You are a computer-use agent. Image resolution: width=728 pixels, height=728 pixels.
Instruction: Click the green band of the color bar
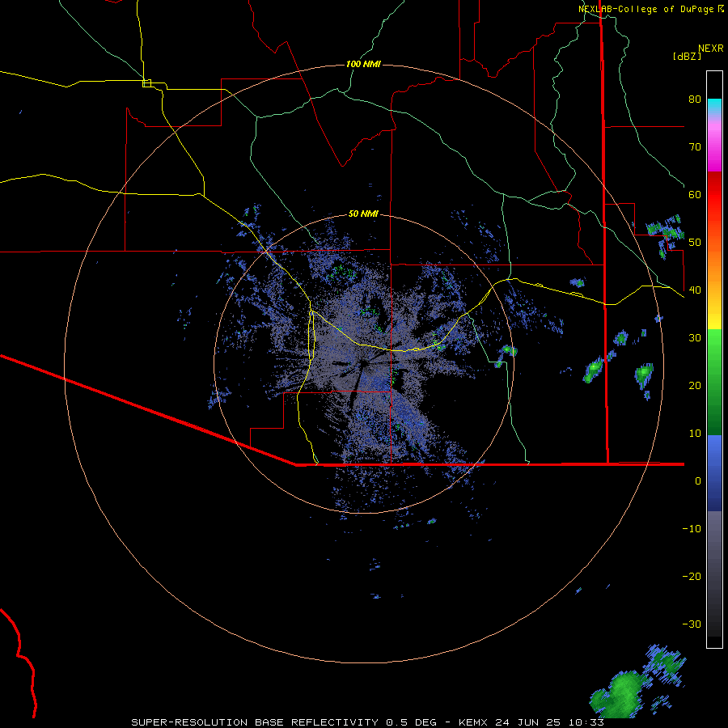pyautogui.click(x=714, y=382)
